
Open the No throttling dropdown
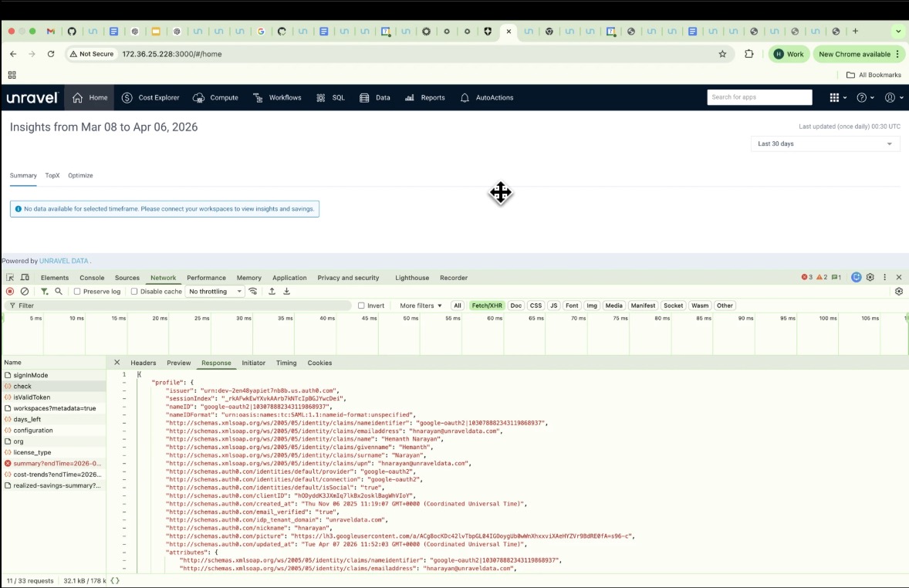215,292
